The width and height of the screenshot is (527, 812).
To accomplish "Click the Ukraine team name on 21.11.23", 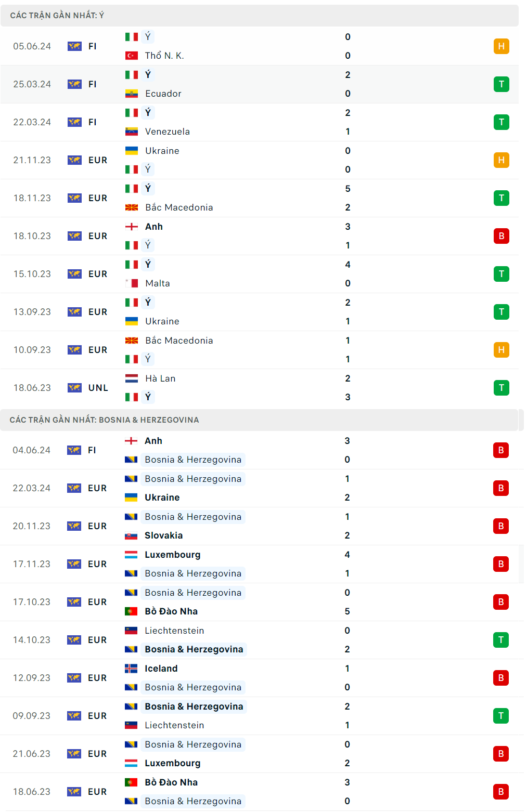I will 162,151.
